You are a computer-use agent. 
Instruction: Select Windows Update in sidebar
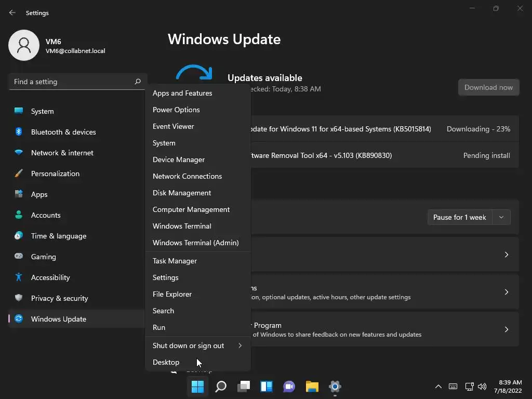click(x=77, y=319)
